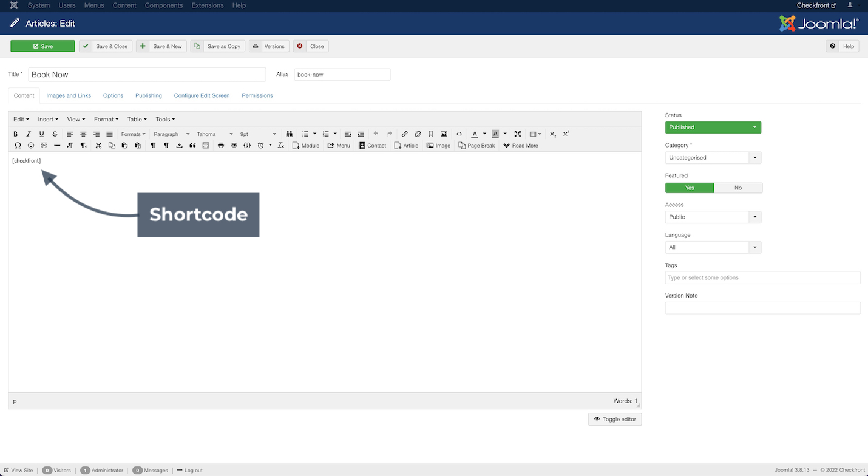Open the Status Published dropdown
868x476 pixels.
click(x=713, y=127)
